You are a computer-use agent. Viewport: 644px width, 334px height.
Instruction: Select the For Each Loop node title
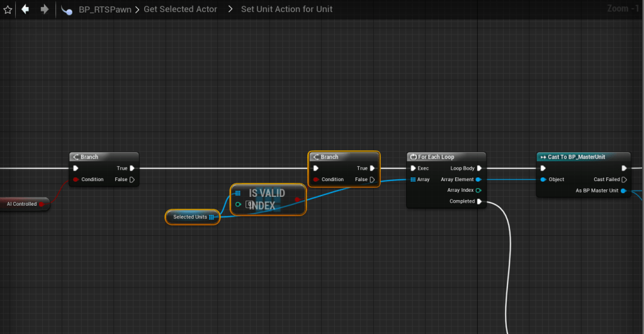[436, 157]
